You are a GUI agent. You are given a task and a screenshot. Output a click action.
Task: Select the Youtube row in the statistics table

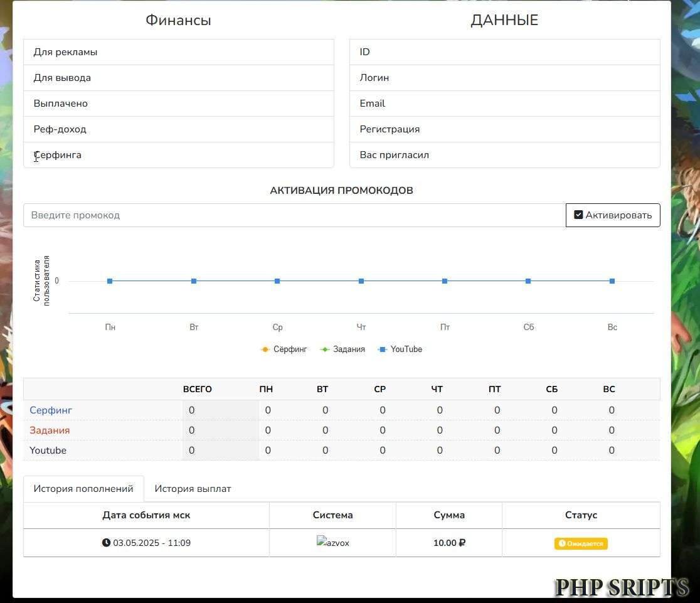tap(48, 450)
